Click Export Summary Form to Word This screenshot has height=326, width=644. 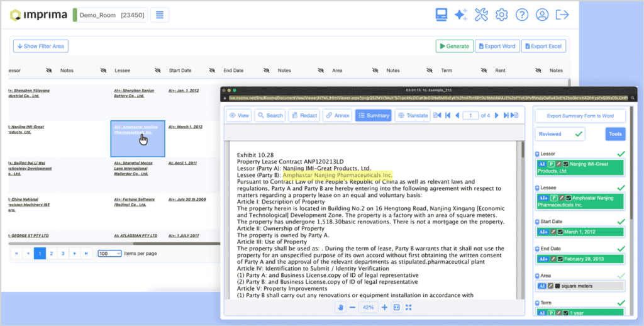tap(580, 116)
